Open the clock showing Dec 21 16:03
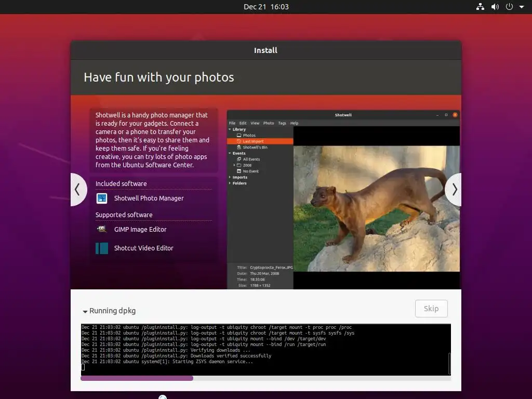532x399 pixels. point(266,7)
